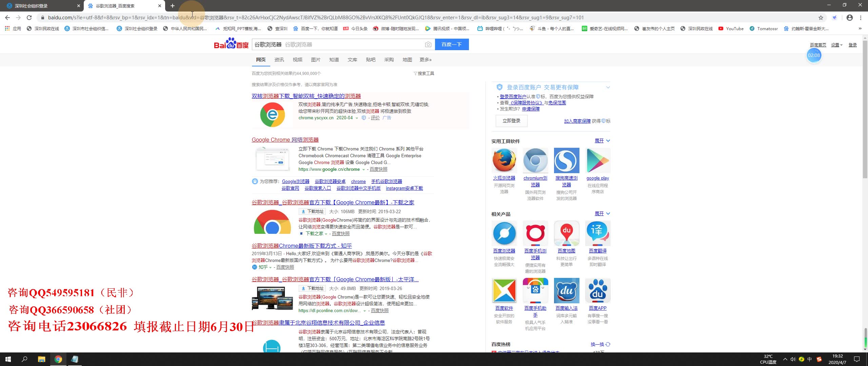Collapse the 登录百度账户 panel chevron

point(608,87)
